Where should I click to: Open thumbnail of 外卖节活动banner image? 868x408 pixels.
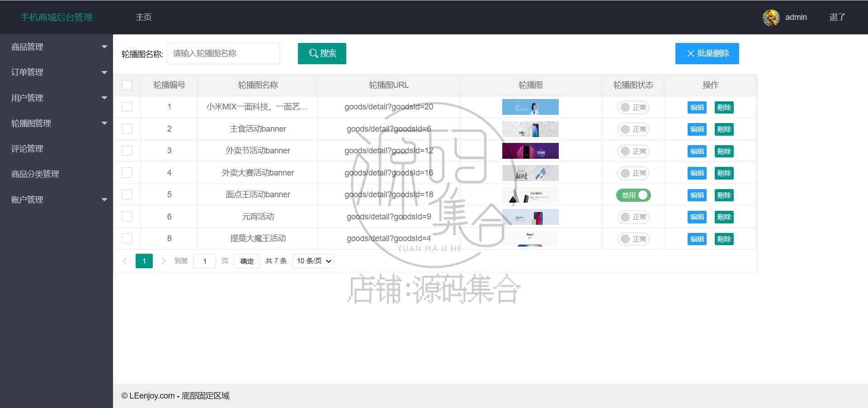click(x=530, y=151)
